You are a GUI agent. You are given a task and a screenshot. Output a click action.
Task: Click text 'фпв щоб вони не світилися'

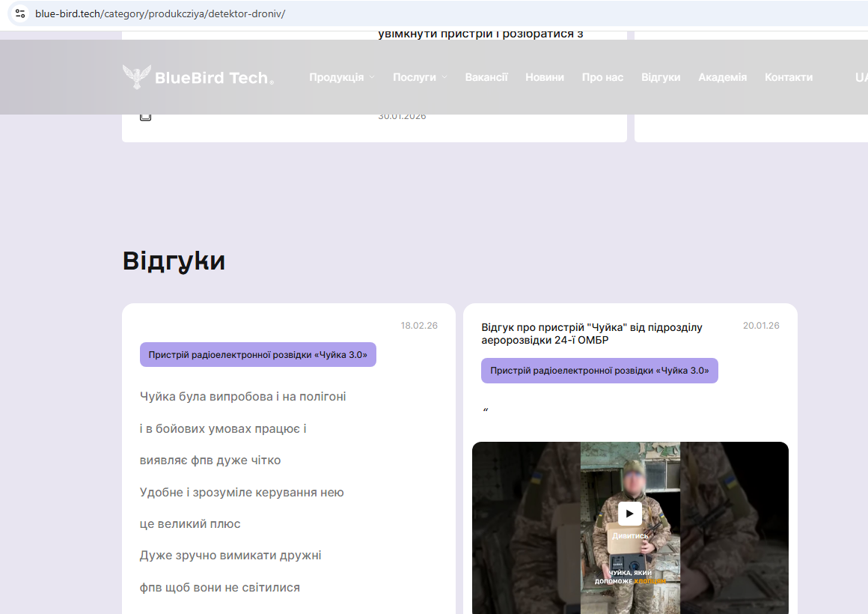[x=220, y=588]
